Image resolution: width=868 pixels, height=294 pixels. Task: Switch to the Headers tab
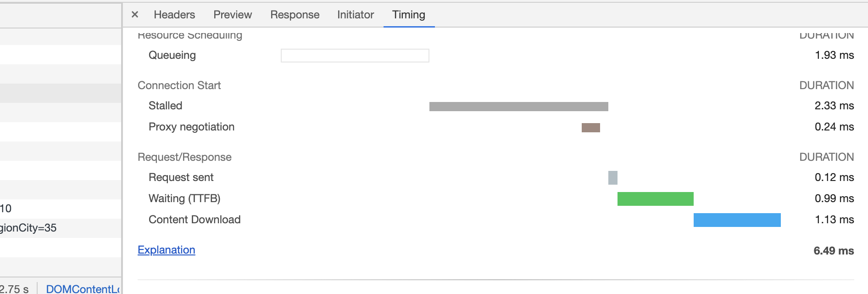click(174, 15)
